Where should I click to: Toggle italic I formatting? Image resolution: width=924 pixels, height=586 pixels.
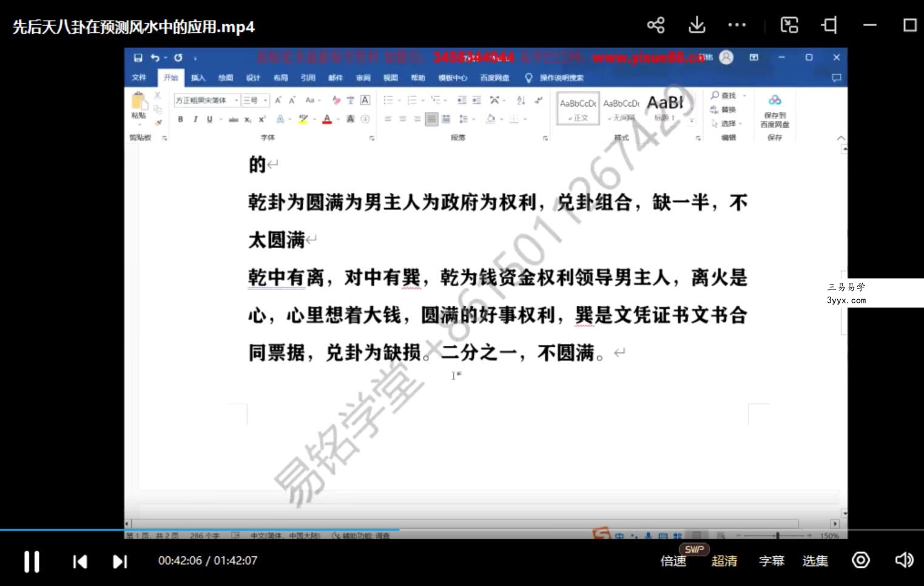(x=195, y=120)
